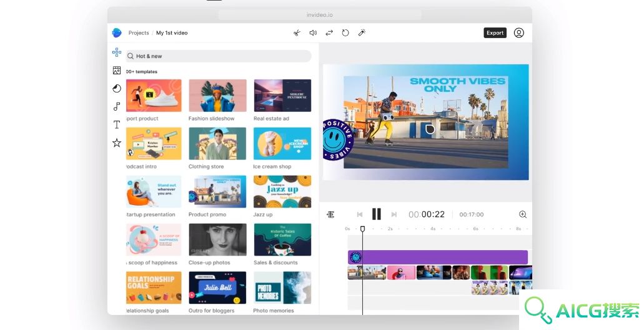Open the favorites star sidebar icon

[x=117, y=142]
